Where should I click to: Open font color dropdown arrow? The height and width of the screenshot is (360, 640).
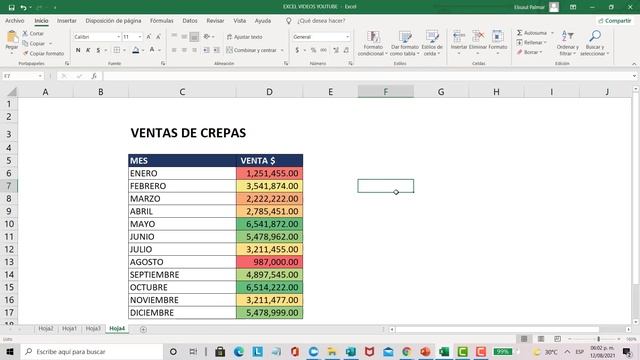(x=160, y=50)
